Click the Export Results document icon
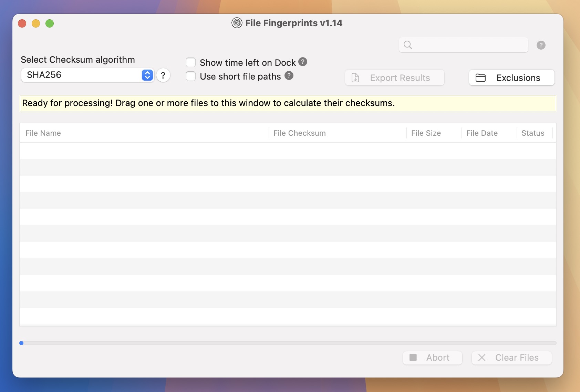Image resolution: width=580 pixels, height=392 pixels. click(x=355, y=78)
